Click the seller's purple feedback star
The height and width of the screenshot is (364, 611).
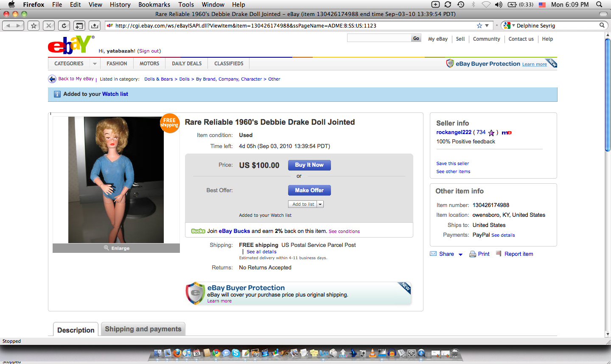click(x=491, y=133)
